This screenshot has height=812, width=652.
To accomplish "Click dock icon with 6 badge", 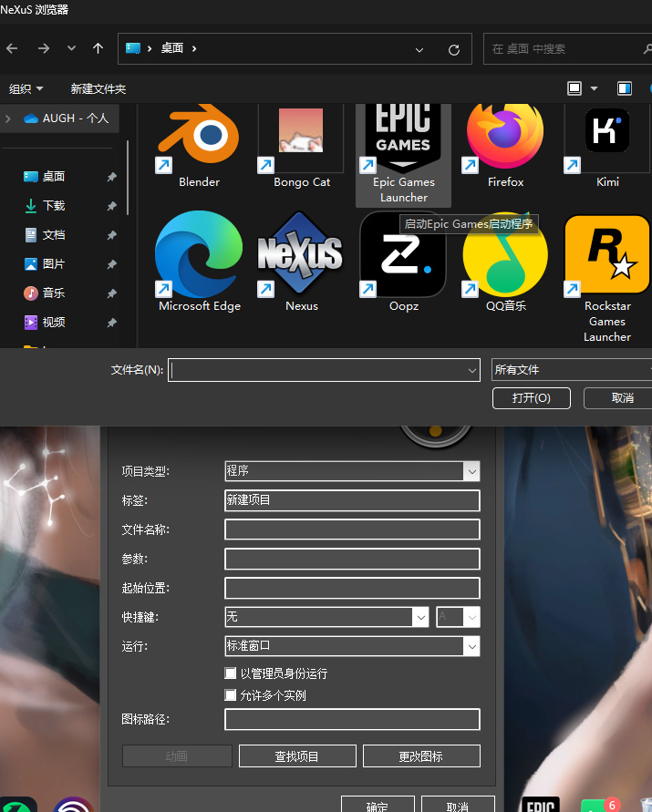I will click(600, 804).
